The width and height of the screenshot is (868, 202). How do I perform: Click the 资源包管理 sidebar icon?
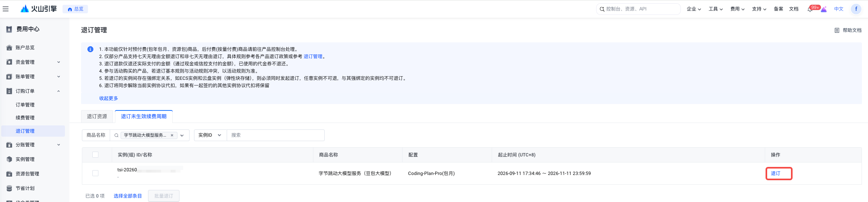click(9, 174)
